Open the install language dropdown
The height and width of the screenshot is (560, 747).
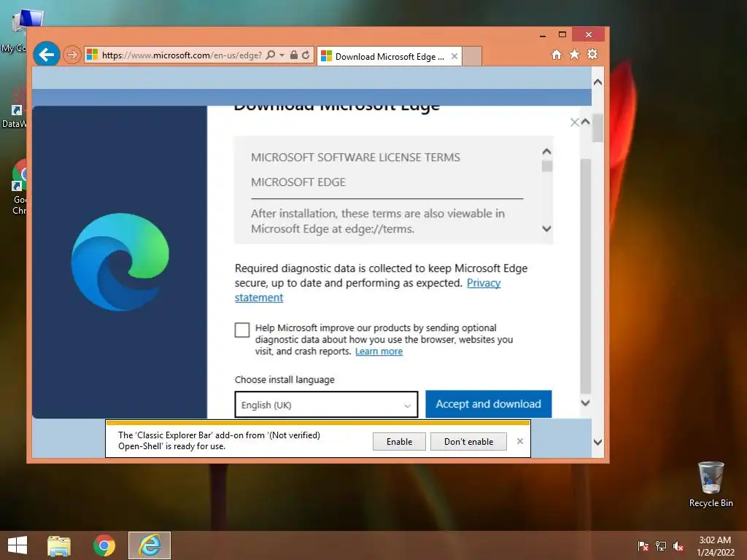click(326, 405)
